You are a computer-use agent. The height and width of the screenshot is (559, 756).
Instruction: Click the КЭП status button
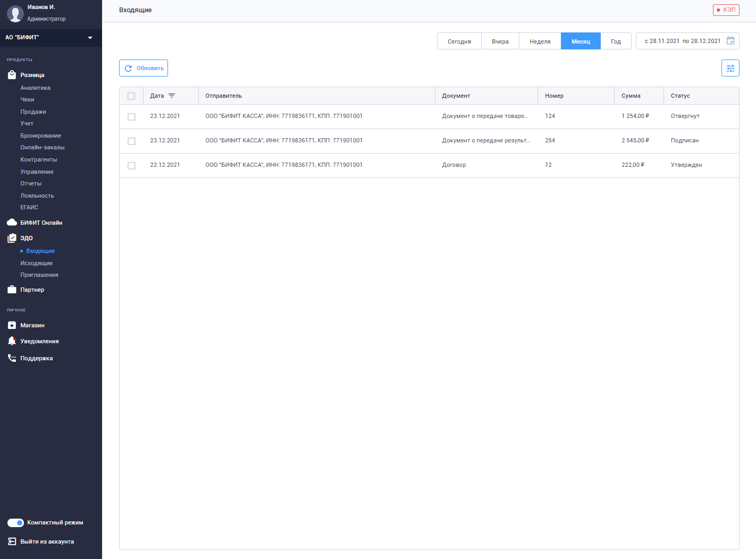click(726, 10)
